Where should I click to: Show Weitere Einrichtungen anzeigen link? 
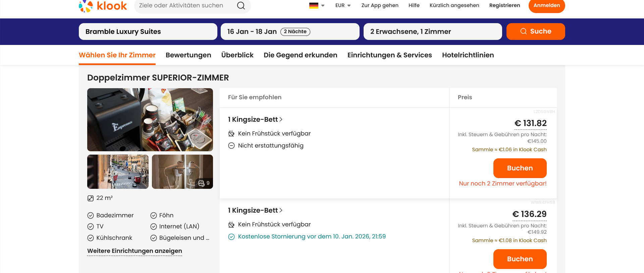coord(135,251)
